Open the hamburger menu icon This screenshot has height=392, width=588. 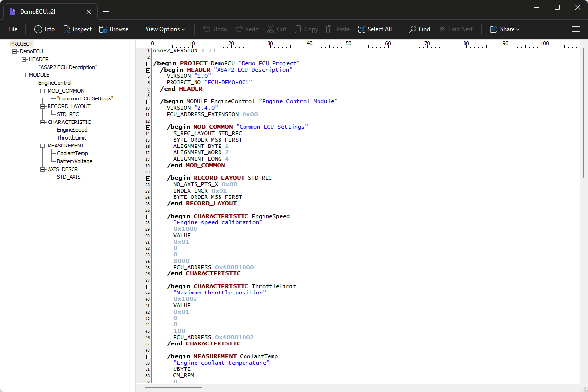[576, 29]
